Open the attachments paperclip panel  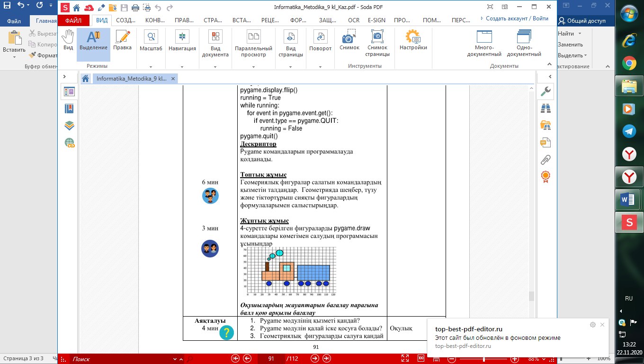(x=546, y=160)
